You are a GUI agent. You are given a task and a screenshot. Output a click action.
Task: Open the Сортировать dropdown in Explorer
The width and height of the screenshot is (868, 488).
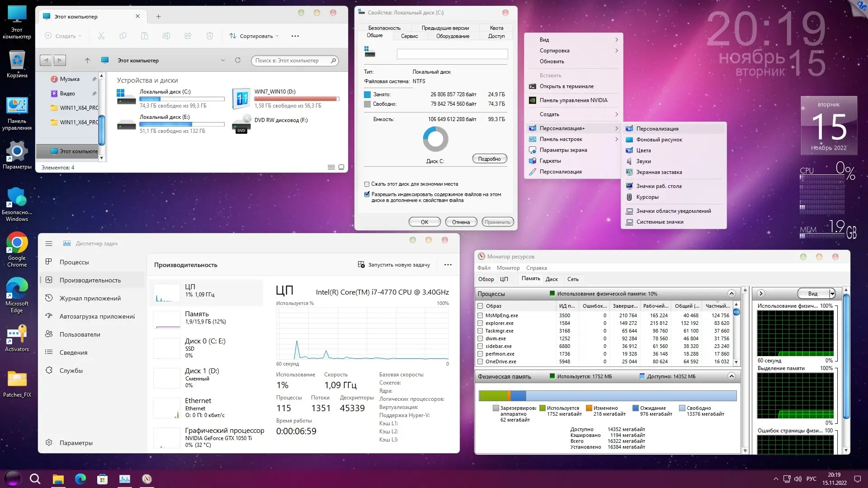254,36
